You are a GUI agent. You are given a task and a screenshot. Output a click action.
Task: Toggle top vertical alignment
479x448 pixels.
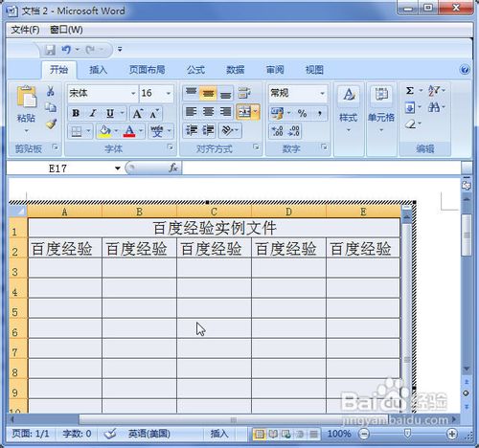click(191, 93)
